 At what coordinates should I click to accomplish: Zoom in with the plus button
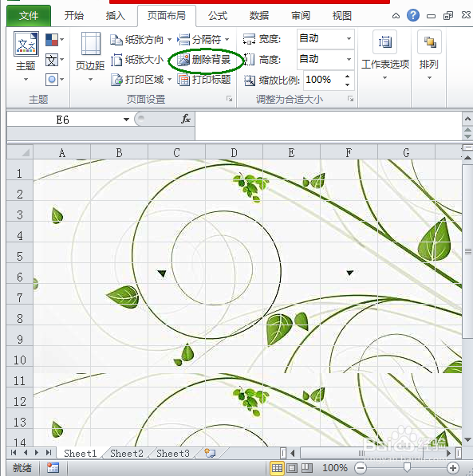452,468
